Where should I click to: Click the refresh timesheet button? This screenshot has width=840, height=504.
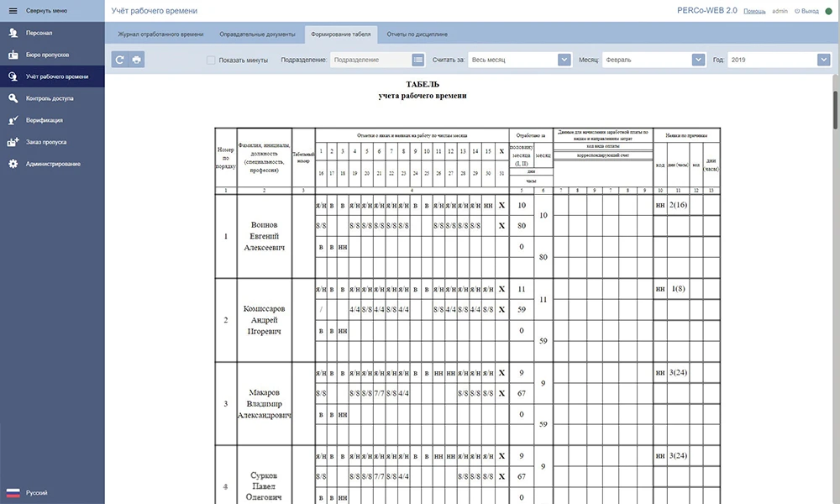coord(120,60)
